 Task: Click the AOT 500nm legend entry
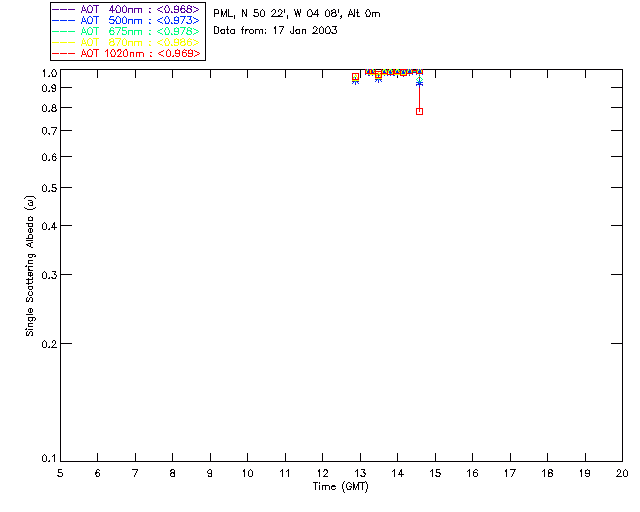coord(126,20)
